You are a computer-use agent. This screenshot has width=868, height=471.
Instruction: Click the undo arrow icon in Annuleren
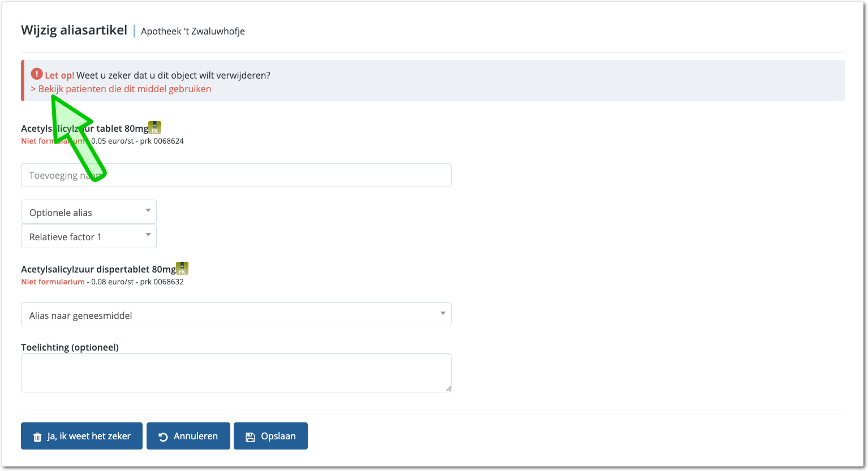(x=163, y=437)
